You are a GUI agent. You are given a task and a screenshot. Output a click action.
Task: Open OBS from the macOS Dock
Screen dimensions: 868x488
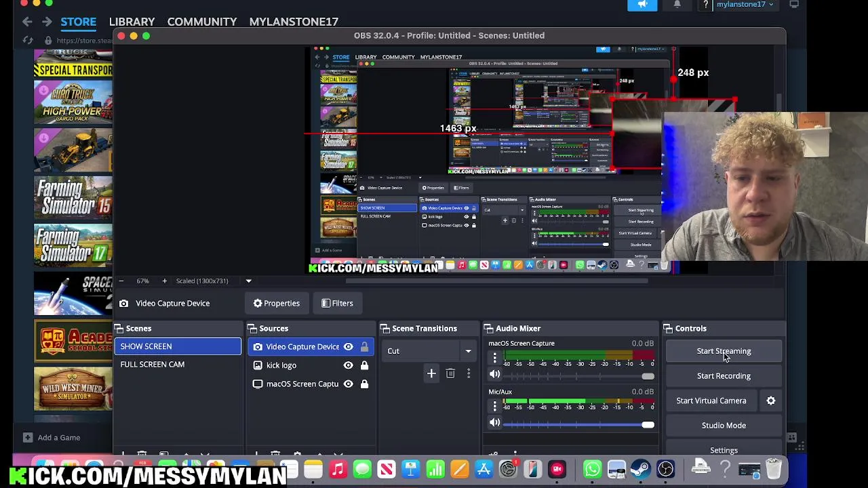coord(665,469)
